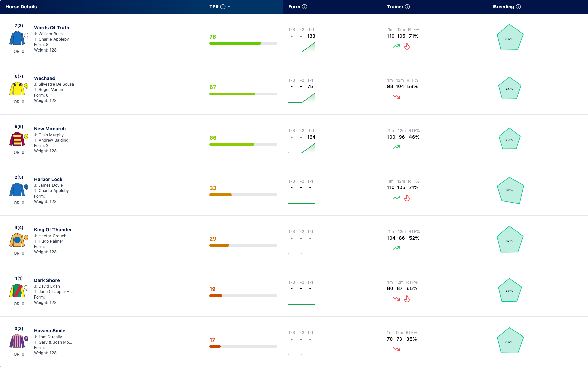The image size is (588, 367).
Task: Open the Harbor Lock horse link
Action: click(x=48, y=179)
